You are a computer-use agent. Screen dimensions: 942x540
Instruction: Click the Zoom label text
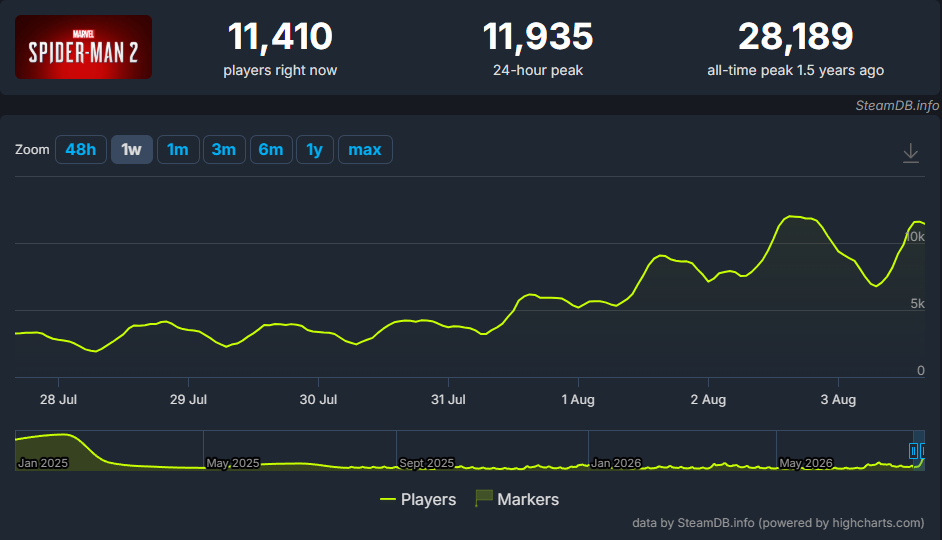pyautogui.click(x=32, y=150)
